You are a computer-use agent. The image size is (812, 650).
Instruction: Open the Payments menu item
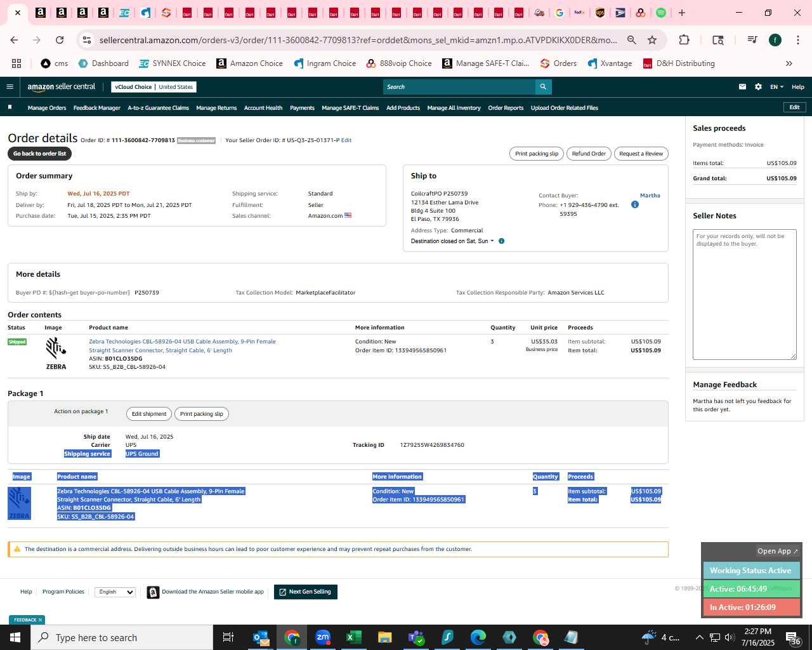pyautogui.click(x=302, y=108)
